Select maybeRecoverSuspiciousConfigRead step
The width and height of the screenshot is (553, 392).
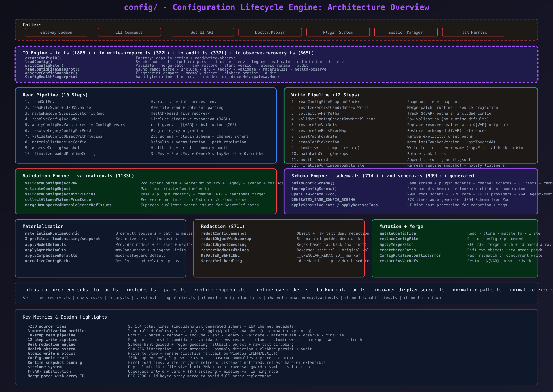[x=65, y=113]
